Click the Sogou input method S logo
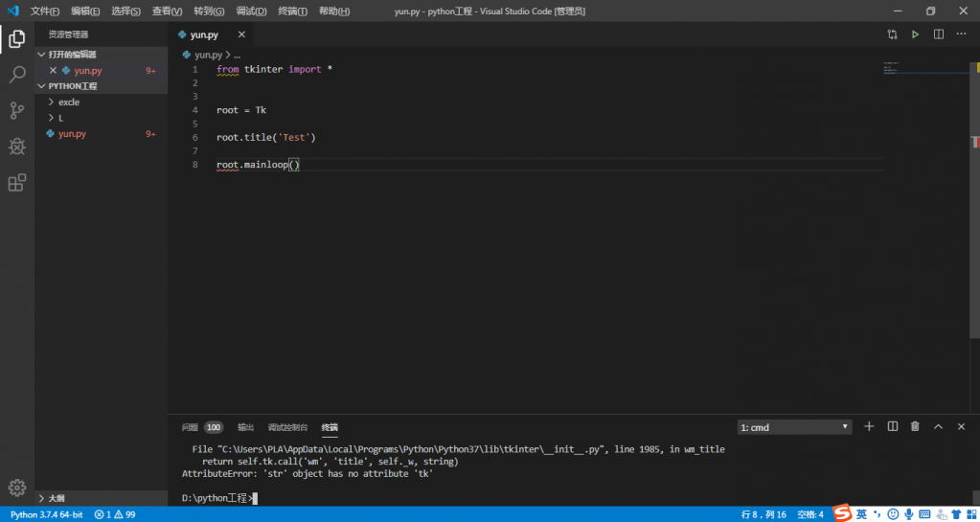Screen dimensions: 980x522 [x=843, y=514]
